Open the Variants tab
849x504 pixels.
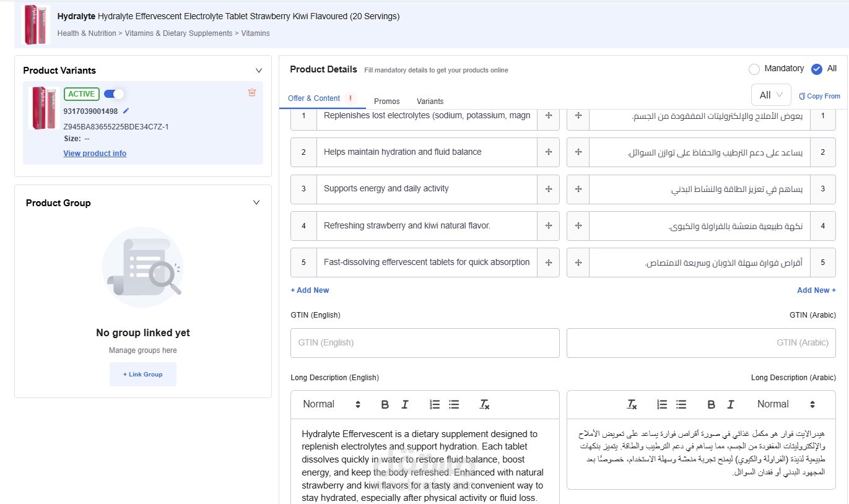coord(430,102)
